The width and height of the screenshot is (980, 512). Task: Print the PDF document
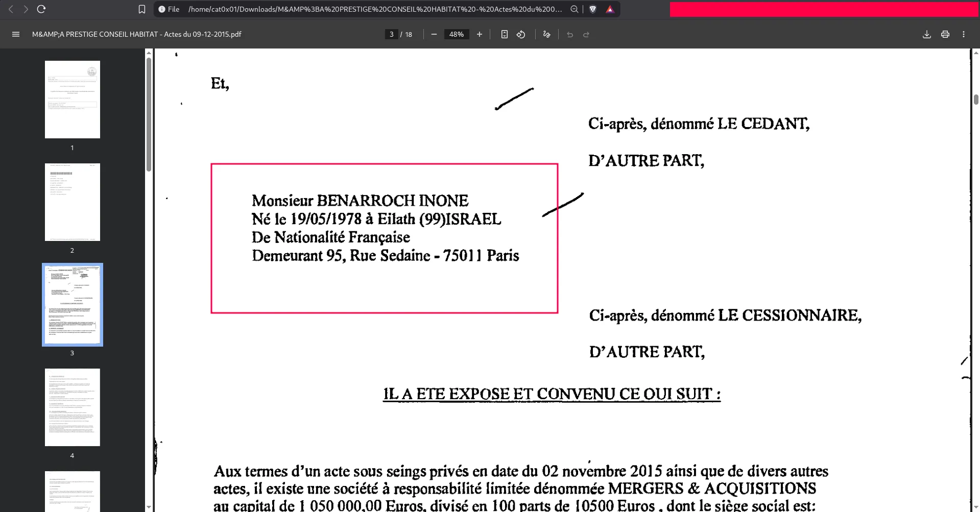point(944,34)
